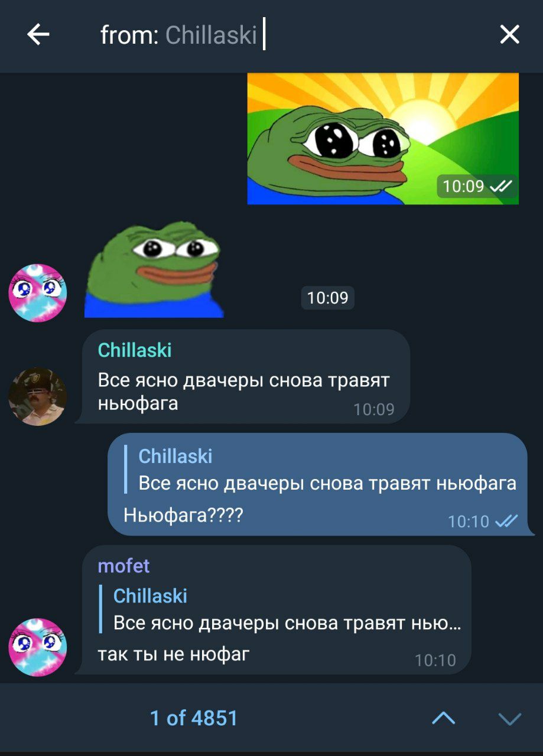Open the sunrise Pepe frog image
543x756 pixels.
pos(383,139)
